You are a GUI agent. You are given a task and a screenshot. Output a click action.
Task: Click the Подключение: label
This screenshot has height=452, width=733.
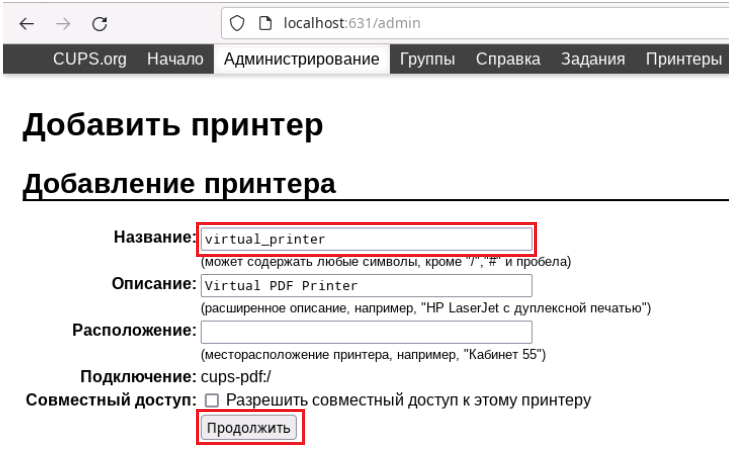tap(138, 377)
